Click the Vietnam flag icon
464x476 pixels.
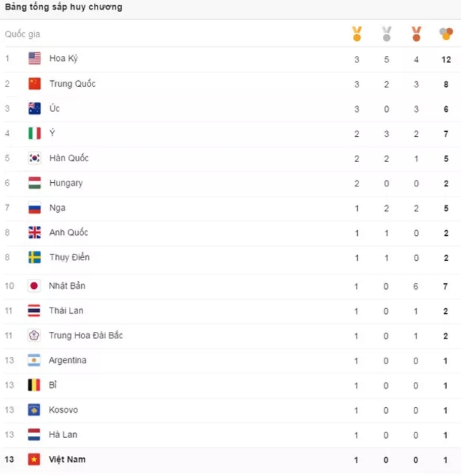click(34, 460)
